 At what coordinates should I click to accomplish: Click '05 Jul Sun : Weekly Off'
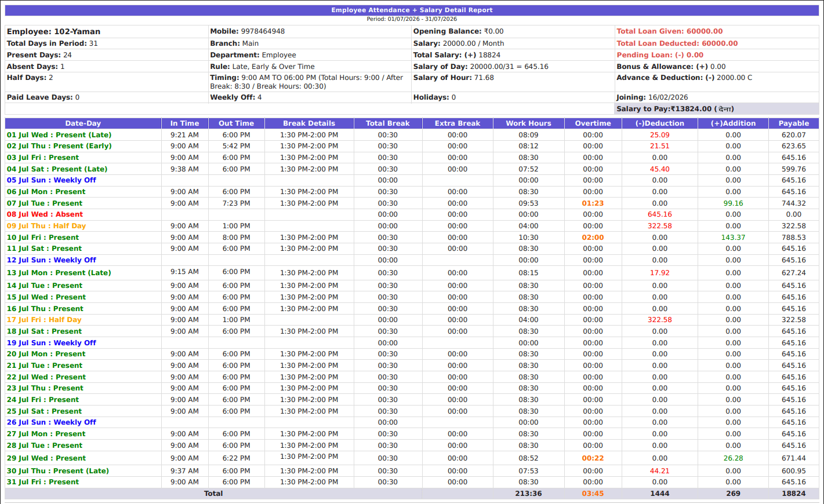click(x=52, y=180)
